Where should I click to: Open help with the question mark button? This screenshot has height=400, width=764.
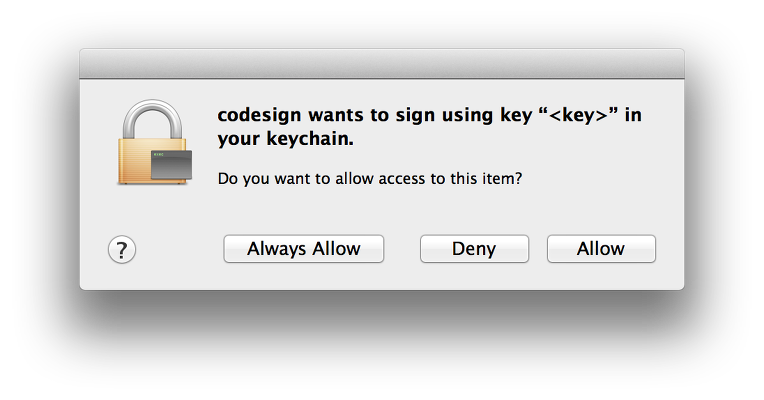(x=122, y=249)
